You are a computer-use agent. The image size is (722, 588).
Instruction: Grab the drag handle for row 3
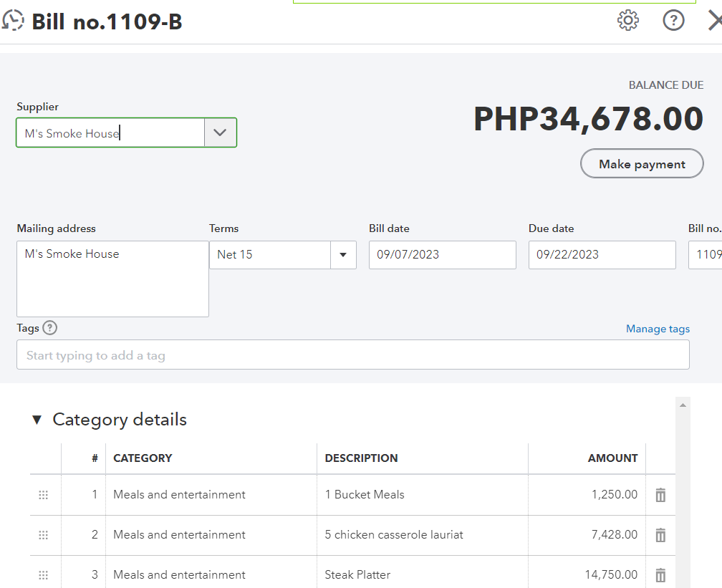(43, 575)
